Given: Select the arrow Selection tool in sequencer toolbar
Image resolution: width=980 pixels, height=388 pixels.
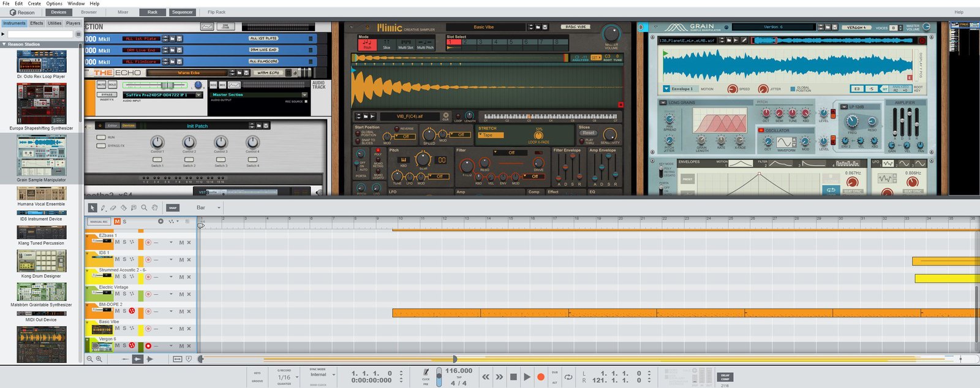Looking at the screenshot, I should [x=92, y=208].
